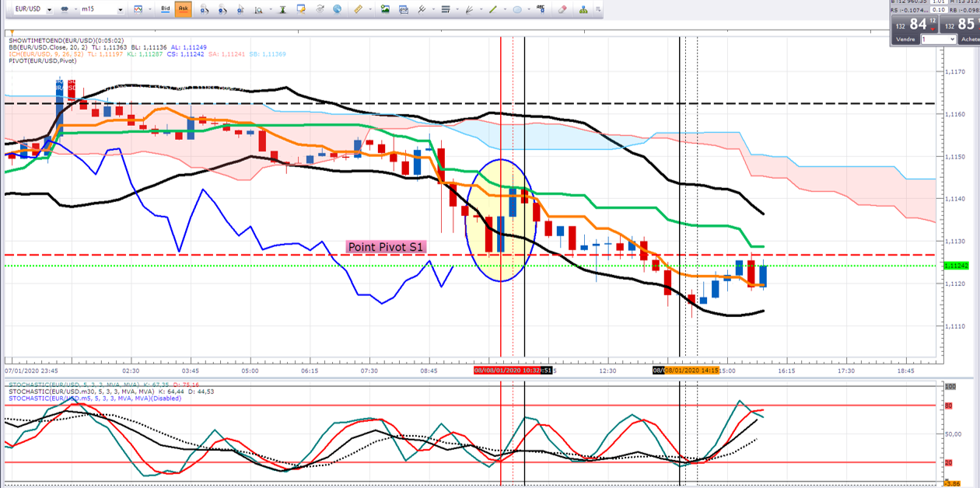This screenshot has height=488, width=980.
Task: Click the hierarchy structure icon
Action: coord(583,9)
